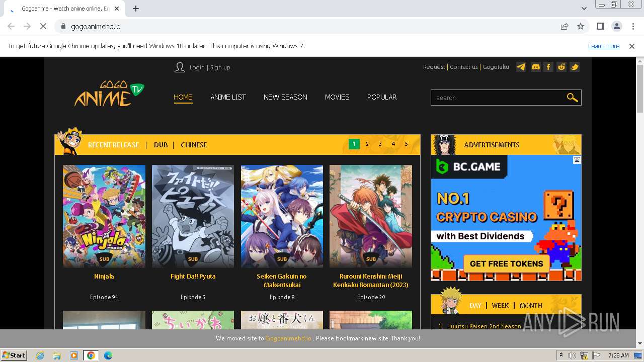Go to HOME menu item
This screenshot has height=362, width=644.
(x=183, y=97)
